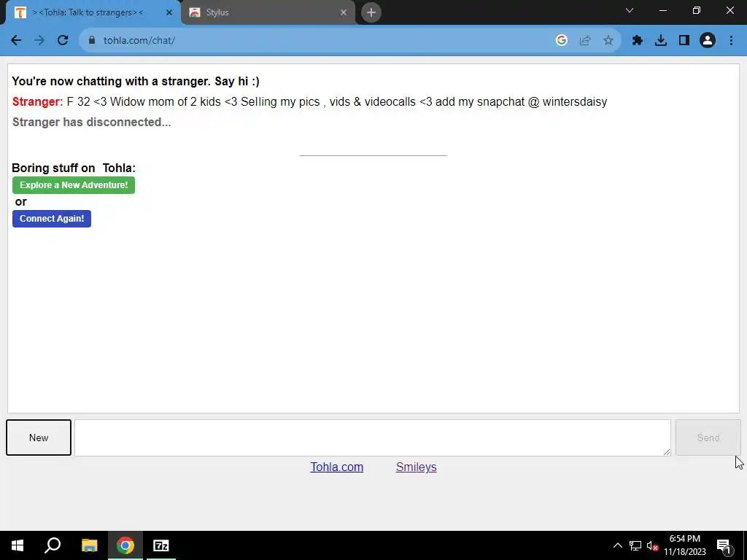
Task: Grab the message box resize handle
Action: 667,452
